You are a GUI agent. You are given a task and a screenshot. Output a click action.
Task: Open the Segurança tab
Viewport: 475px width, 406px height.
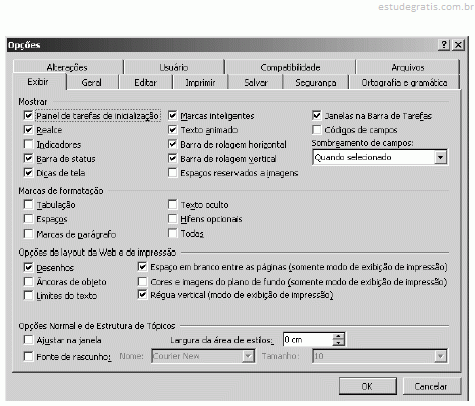[316, 82]
